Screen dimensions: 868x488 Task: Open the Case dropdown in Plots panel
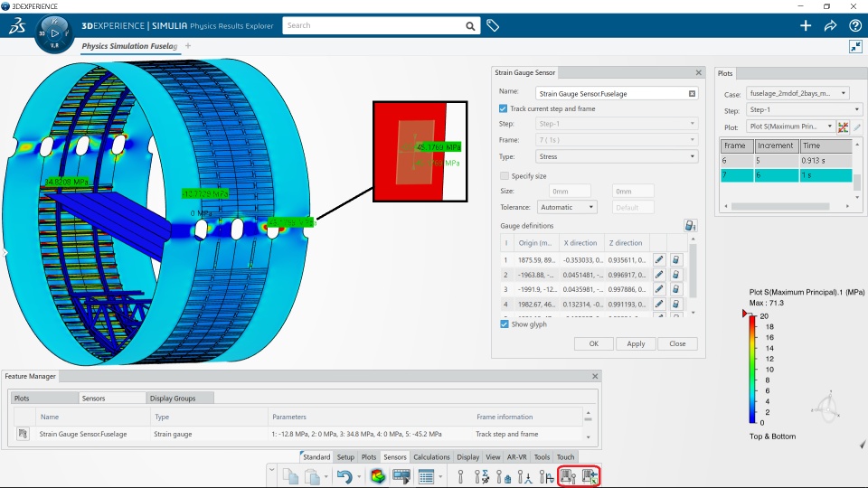797,93
